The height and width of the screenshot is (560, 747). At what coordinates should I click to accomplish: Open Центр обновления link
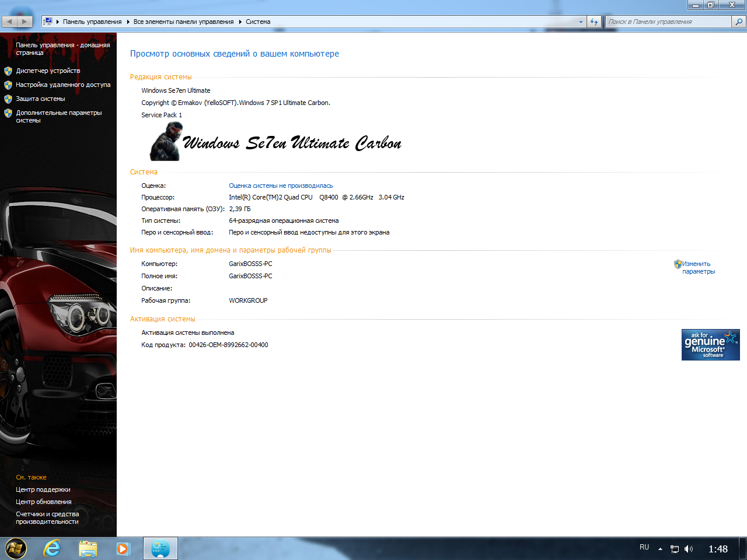coord(44,502)
